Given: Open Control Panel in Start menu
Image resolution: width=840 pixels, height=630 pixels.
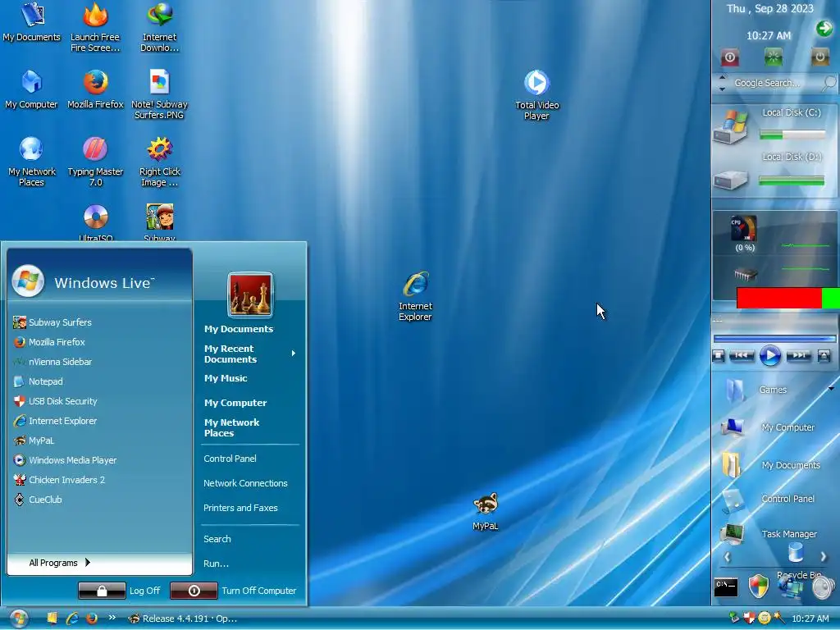Looking at the screenshot, I should [x=230, y=459].
